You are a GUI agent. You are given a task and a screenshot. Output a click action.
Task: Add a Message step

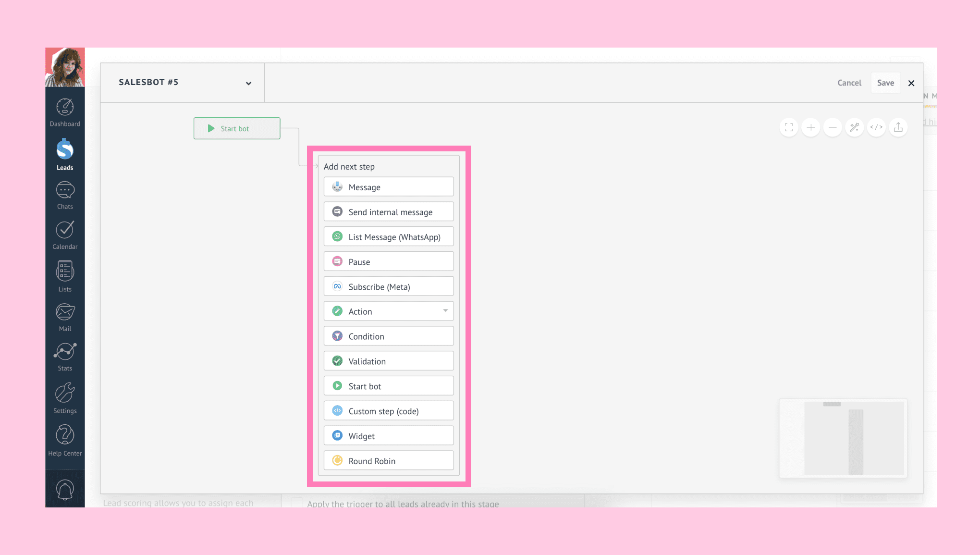coord(389,187)
